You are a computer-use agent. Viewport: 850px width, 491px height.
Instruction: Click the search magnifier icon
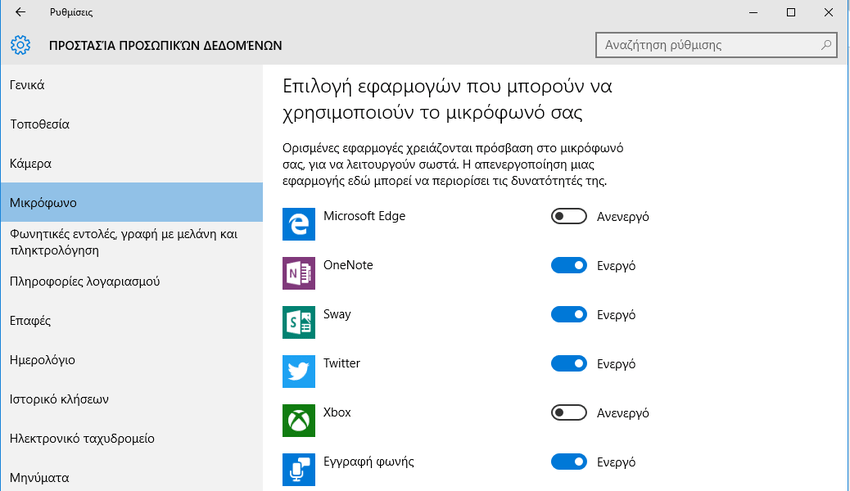coord(826,45)
